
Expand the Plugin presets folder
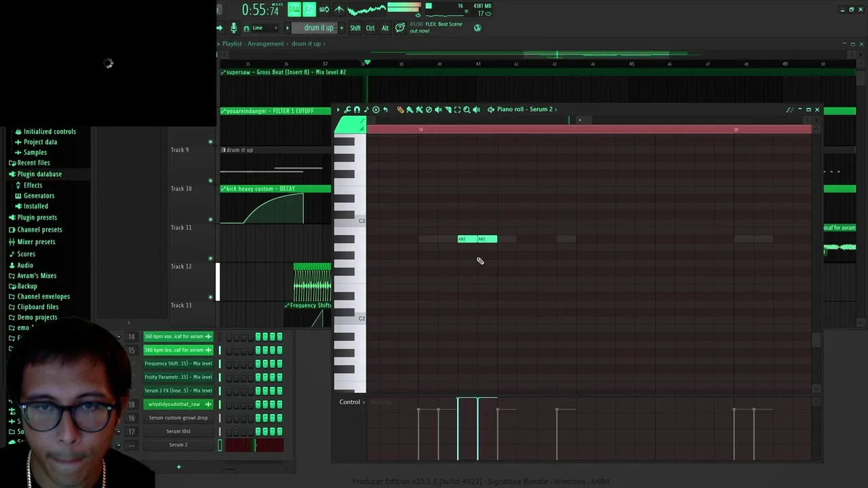pos(37,218)
